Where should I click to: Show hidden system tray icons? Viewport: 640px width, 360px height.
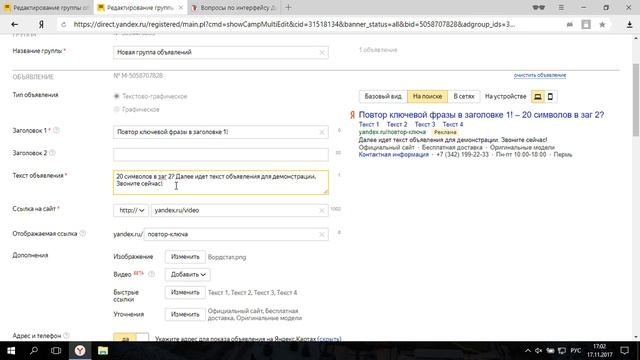[528, 351]
